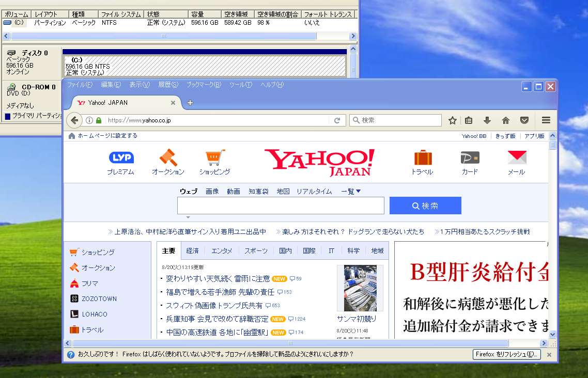Select CD-ROM 0 in Disk Management

[x=32, y=96]
